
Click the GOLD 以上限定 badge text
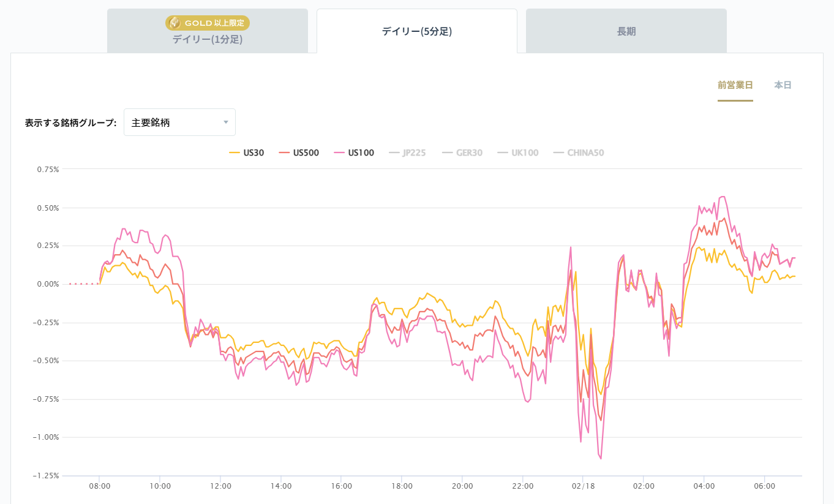click(x=214, y=23)
